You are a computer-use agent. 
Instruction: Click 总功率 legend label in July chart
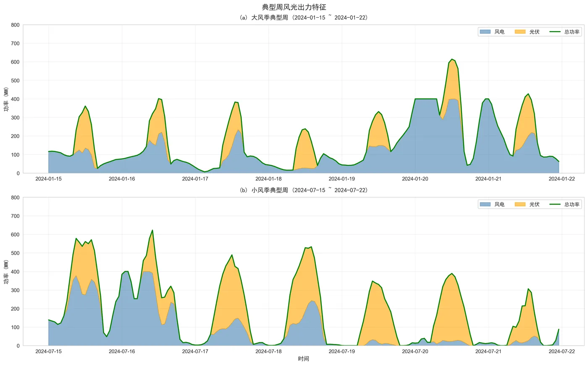tap(572, 204)
